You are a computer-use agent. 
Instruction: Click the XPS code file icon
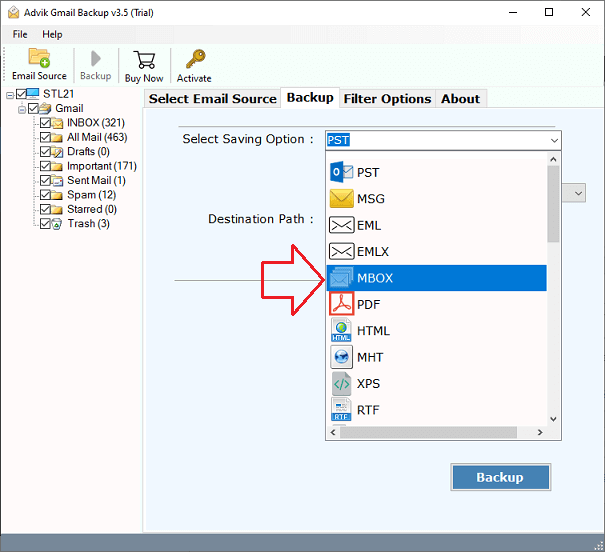pos(341,383)
